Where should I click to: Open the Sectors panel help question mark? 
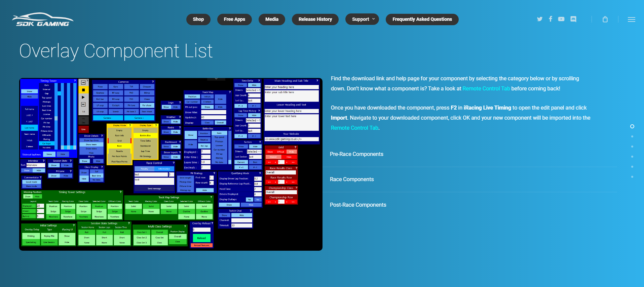260,142
